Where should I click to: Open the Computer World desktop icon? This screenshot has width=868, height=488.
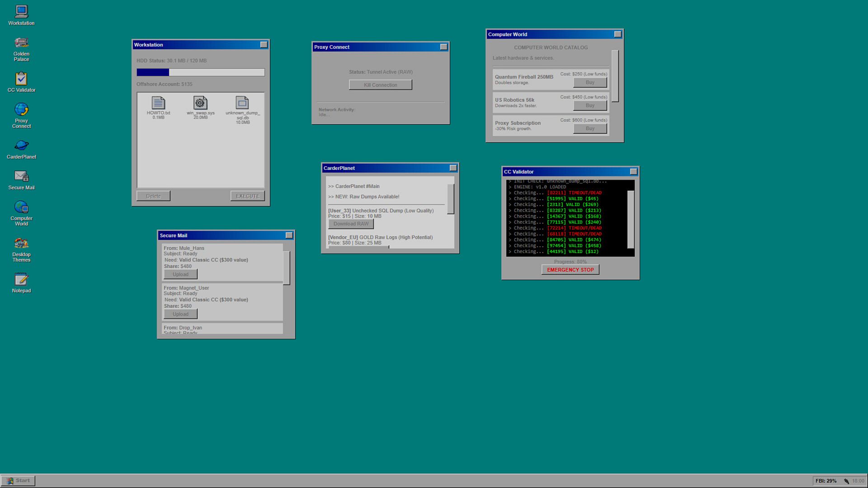coord(21,208)
